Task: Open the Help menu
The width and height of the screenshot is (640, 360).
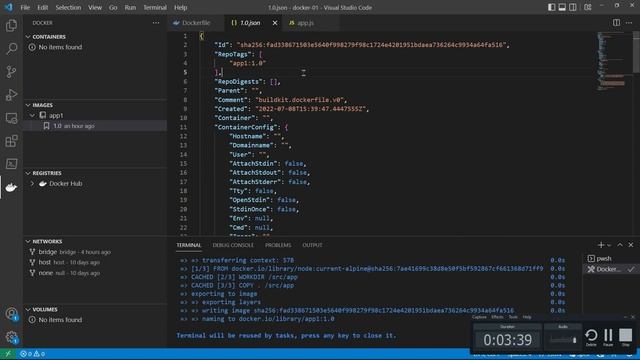Action: pos(180,7)
